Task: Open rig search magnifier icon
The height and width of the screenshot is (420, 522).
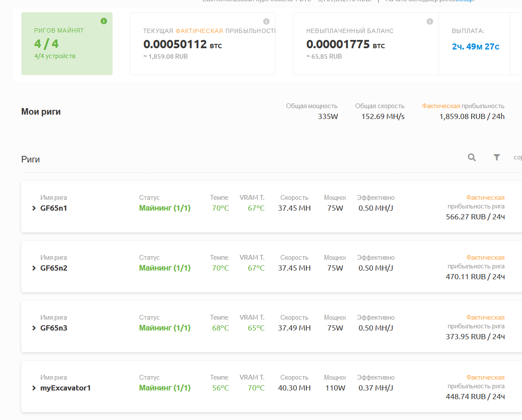Action: 472,157
